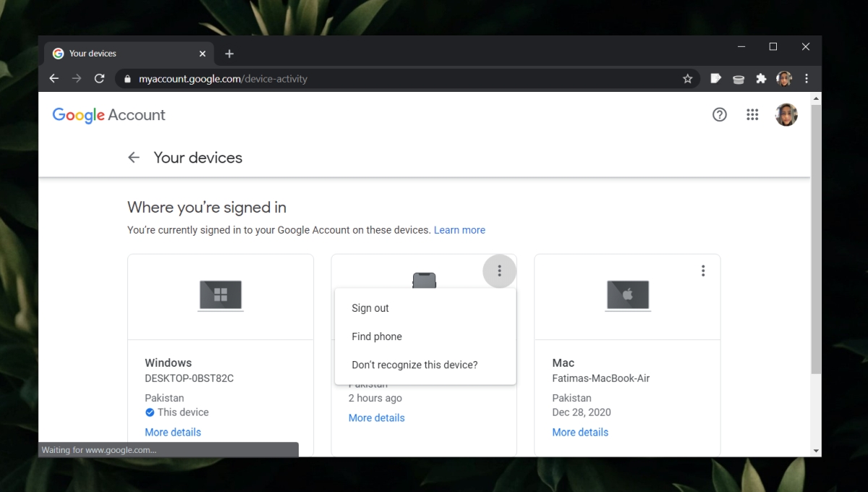Reload the page from browser toolbar
Image resolution: width=868 pixels, height=492 pixels.
point(100,79)
